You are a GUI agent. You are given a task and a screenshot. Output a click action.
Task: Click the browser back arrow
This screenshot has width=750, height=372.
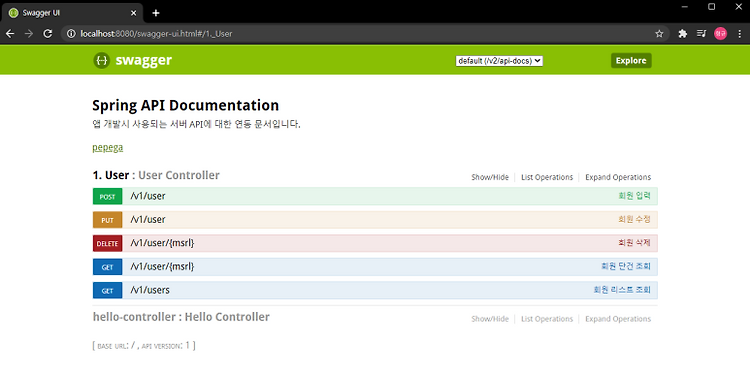tap(10, 33)
